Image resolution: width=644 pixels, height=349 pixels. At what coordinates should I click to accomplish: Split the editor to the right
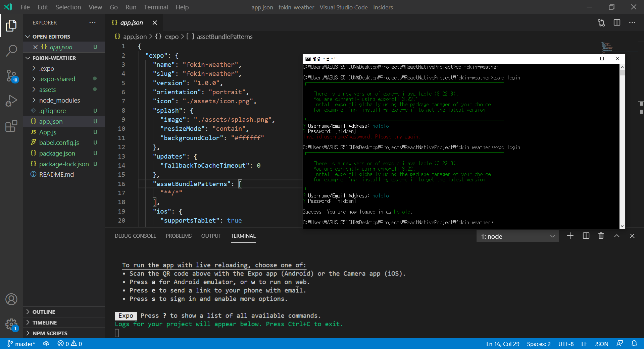(617, 22)
